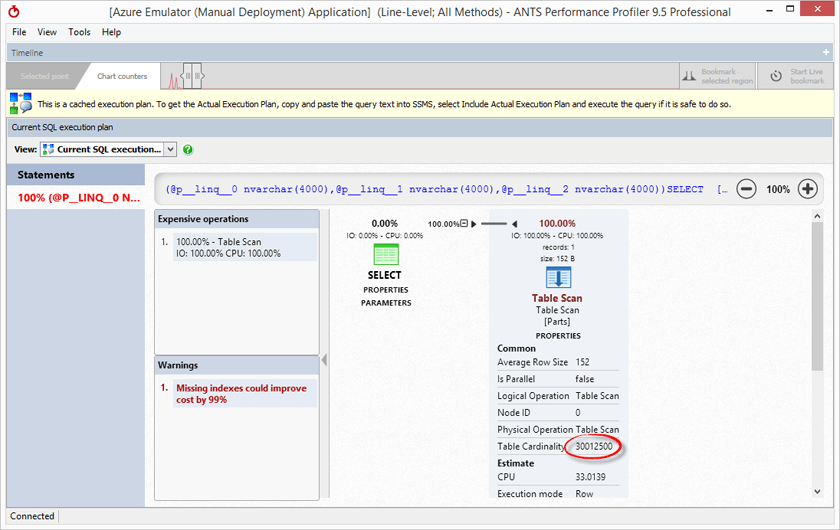The height and width of the screenshot is (530, 840).
Task: Zoom in with the plus button
Action: [807, 189]
